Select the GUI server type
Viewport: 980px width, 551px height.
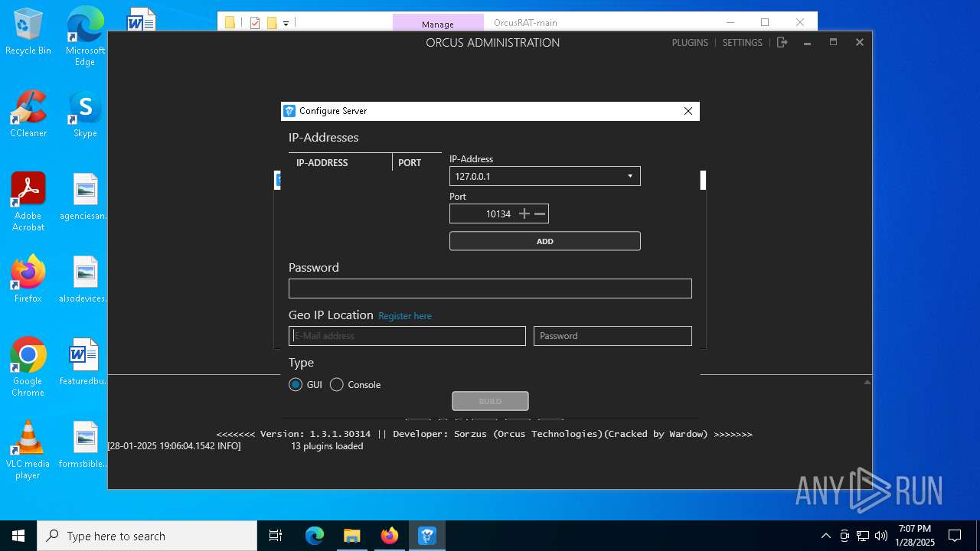click(x=305, y=385)
